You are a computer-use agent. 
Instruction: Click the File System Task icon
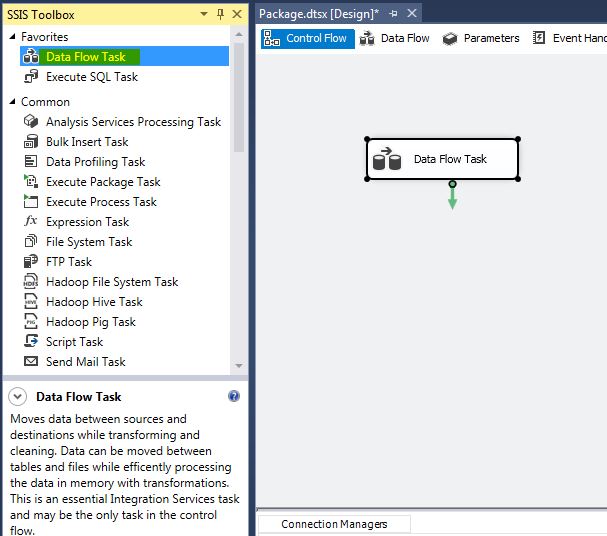pos(31,241)
